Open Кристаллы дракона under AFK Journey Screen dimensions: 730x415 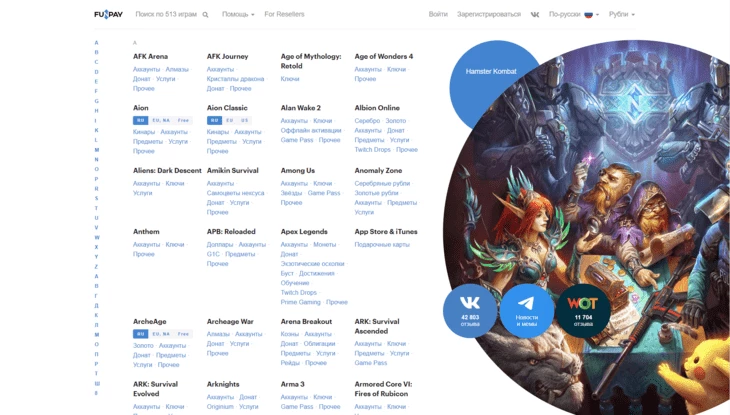(235, 79)
